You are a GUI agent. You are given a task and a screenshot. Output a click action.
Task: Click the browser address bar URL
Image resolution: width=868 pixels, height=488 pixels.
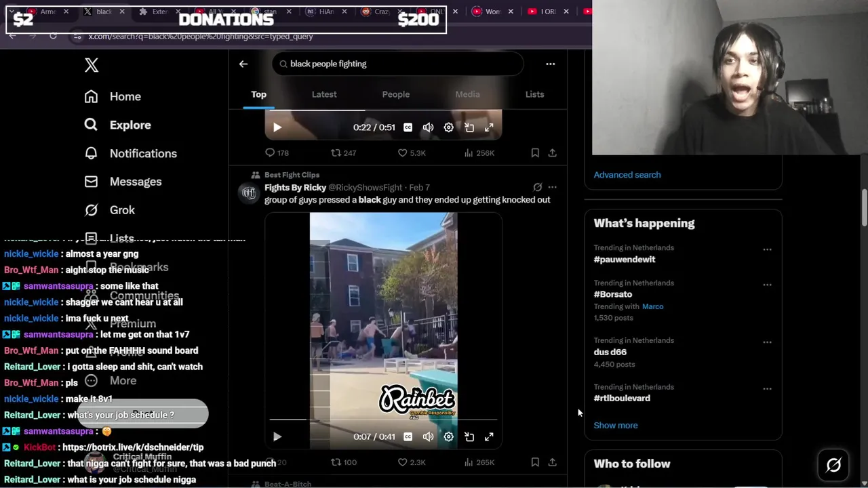pos(201,36)
